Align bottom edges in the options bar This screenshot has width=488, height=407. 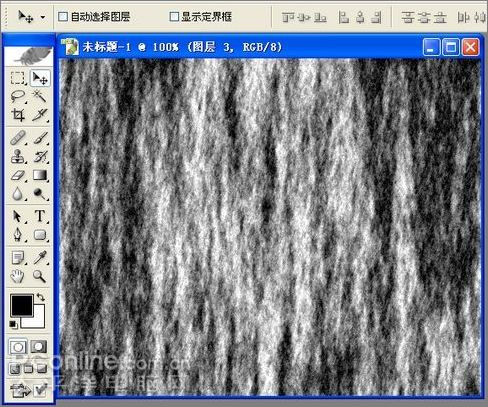pos(320,17)
